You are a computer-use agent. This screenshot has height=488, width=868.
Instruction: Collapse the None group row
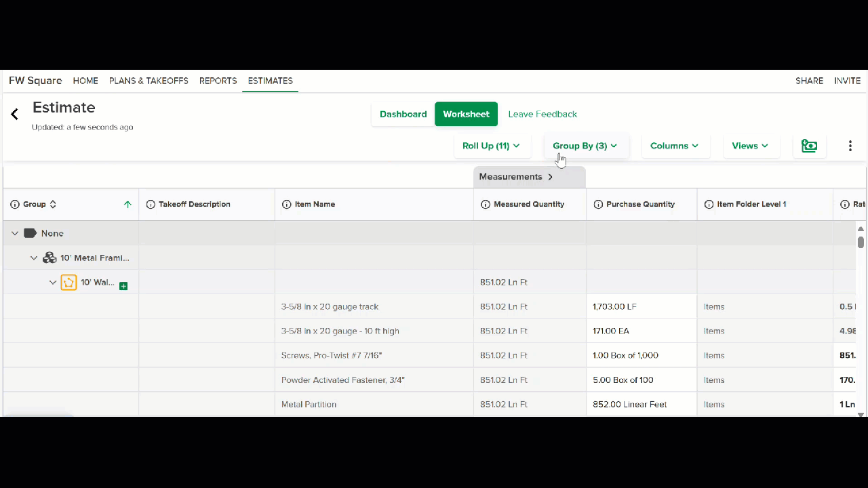click(15, 233)
